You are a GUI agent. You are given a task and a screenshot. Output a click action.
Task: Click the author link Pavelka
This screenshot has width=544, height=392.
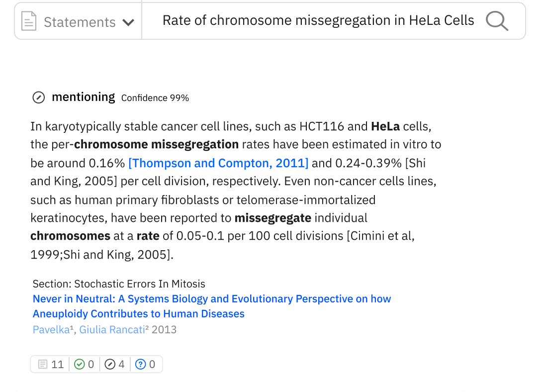click(x=48, y=329)
